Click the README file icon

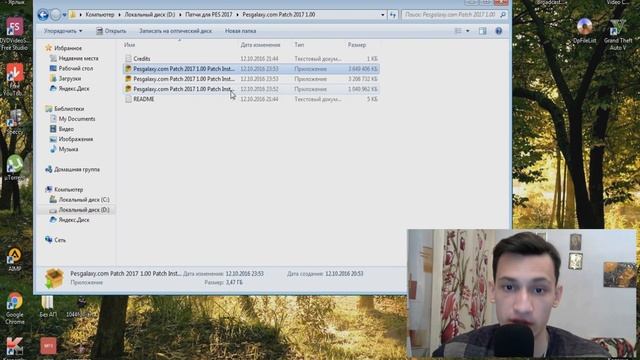[x=128, y=99]
